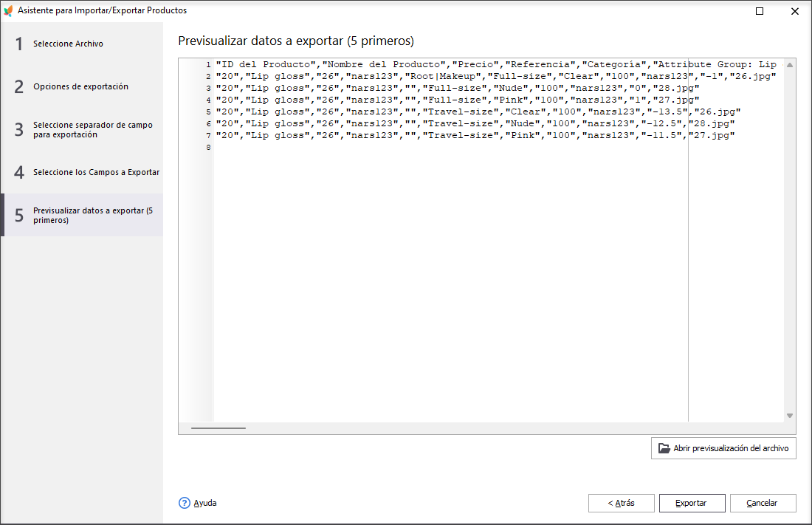This screenshot has width=812, height=525.
Task: Open step 2 Opciones de exportación
Action: pos(80,86)
